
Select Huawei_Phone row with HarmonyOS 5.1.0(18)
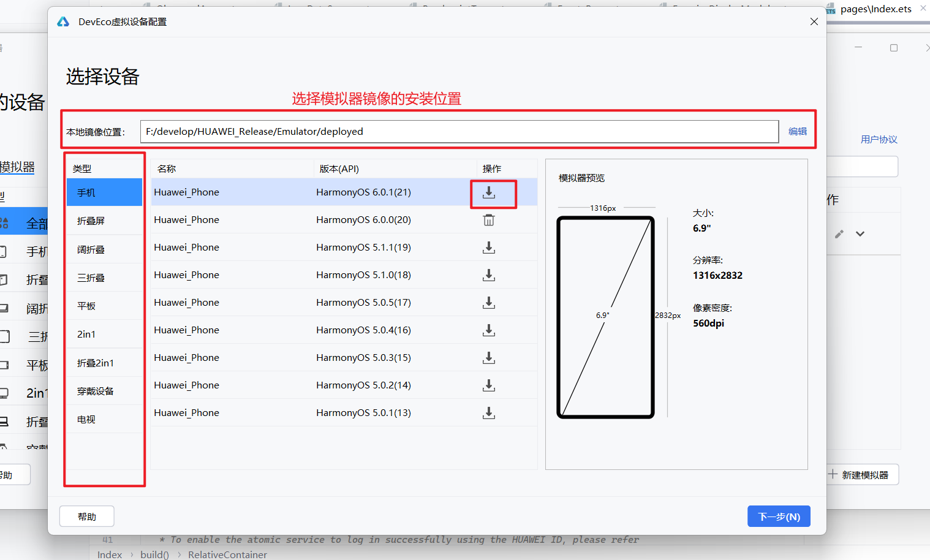[x=344, y=275]
